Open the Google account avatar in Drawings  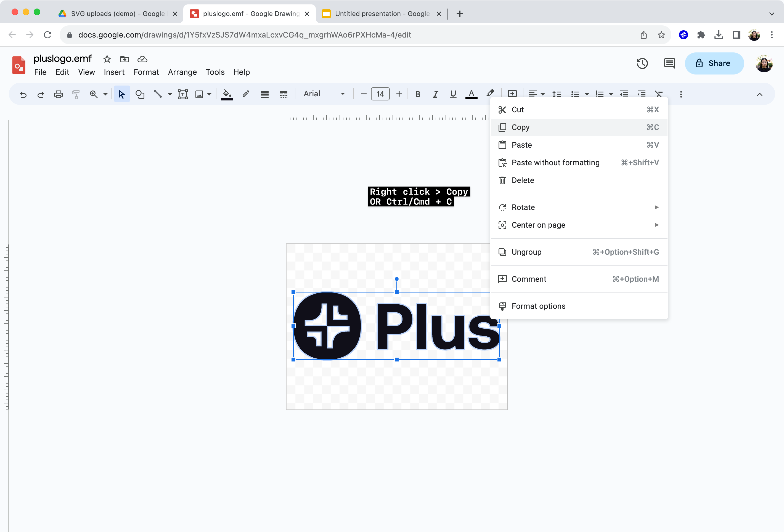pyautogui.click(x=764, y=63)
